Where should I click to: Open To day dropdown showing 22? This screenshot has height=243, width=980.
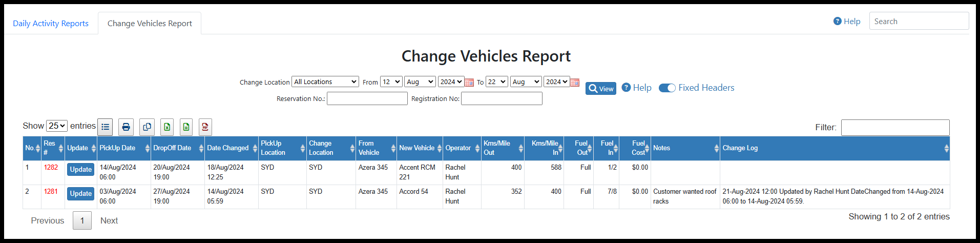point(496,82)
